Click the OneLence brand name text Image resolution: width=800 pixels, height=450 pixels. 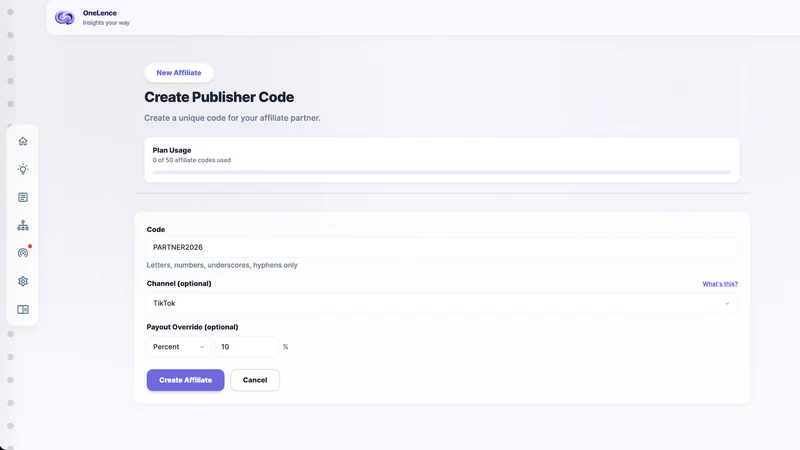100,13
